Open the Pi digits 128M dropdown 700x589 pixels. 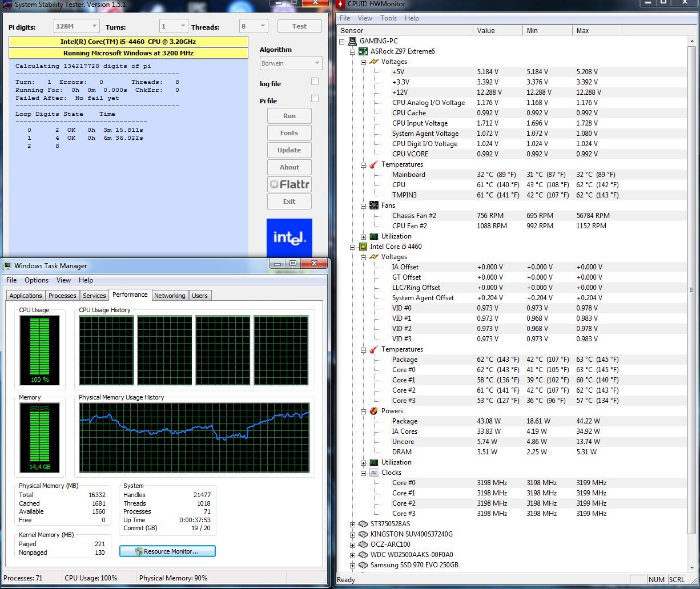pyautogui.click(x=77, y=26)
